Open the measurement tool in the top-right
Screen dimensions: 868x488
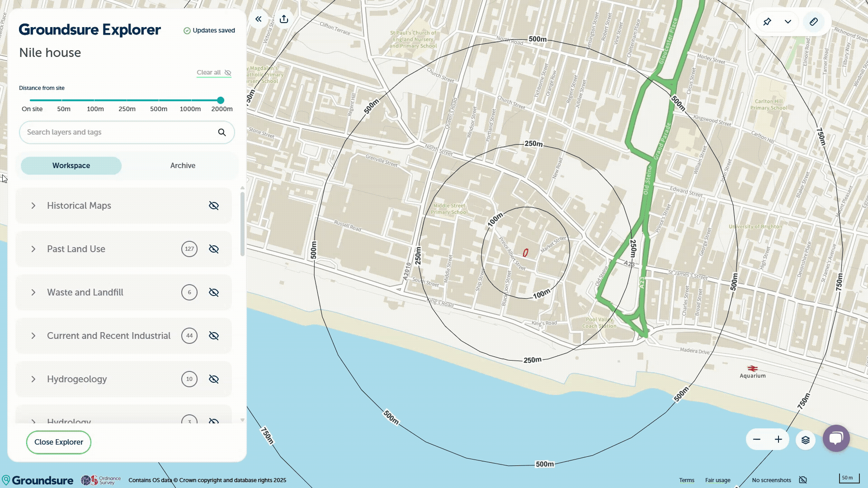coord(814,21)
